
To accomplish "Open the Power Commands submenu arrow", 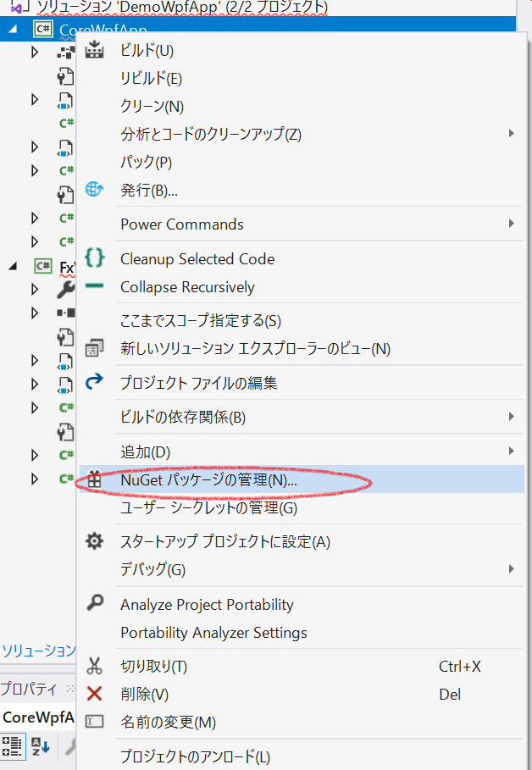I will [512, 224].
